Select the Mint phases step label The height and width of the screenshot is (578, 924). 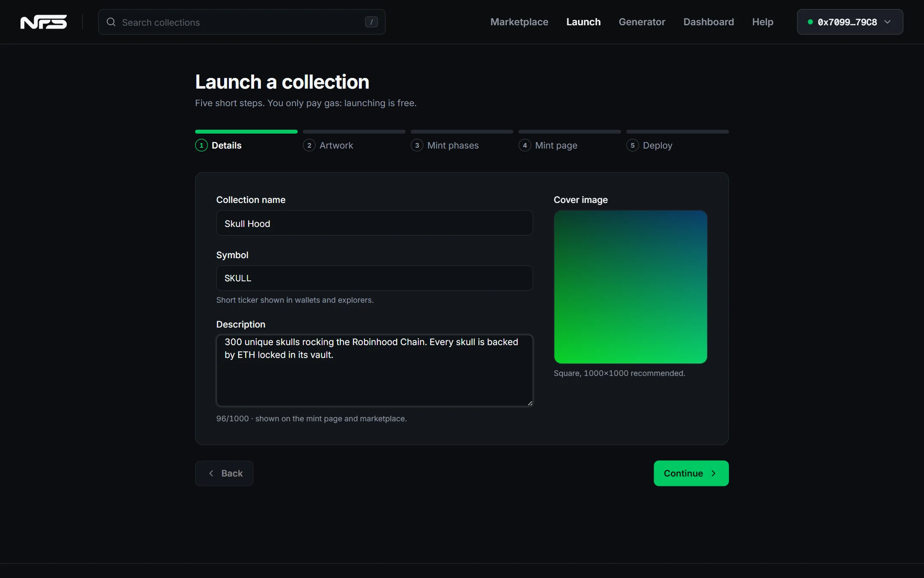click(453, 146)
